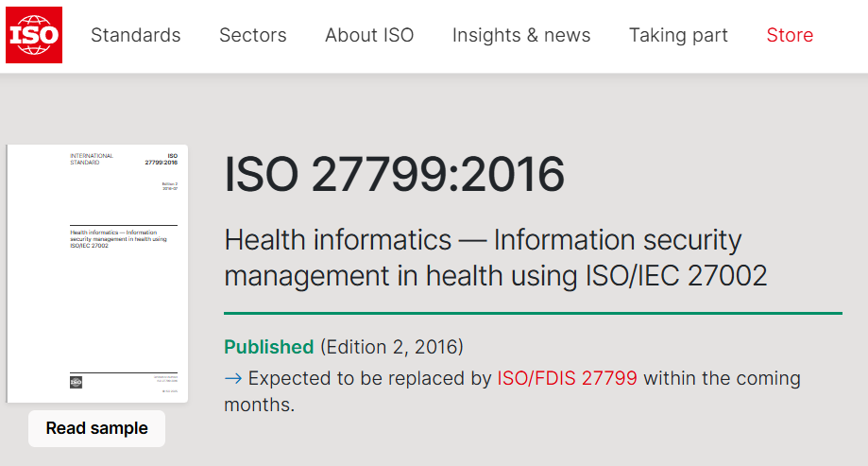Image resolution: width=868 pixels, height=466 pixels.
Task: Click the Read sample button
Action: 97,428
